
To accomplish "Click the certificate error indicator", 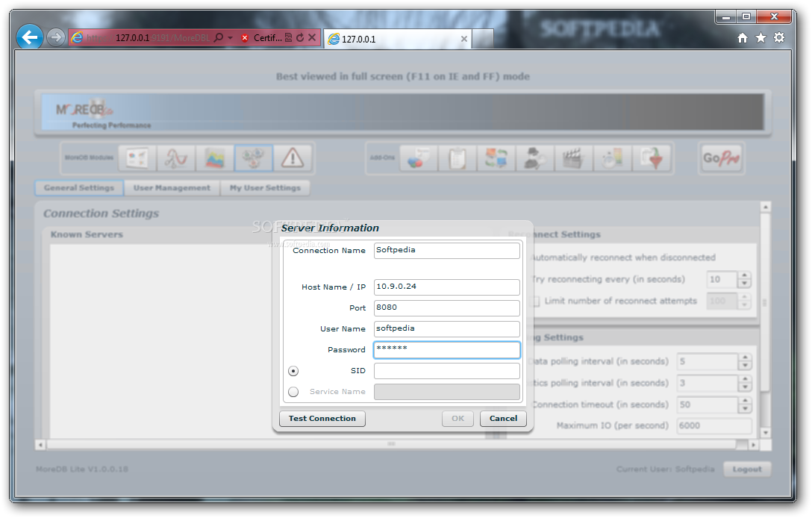I will (263, 38).
